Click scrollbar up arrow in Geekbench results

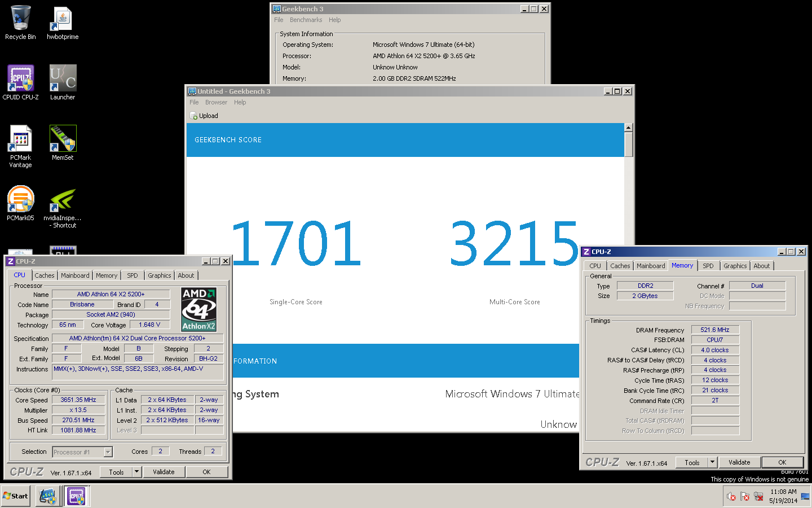[629, 128]
